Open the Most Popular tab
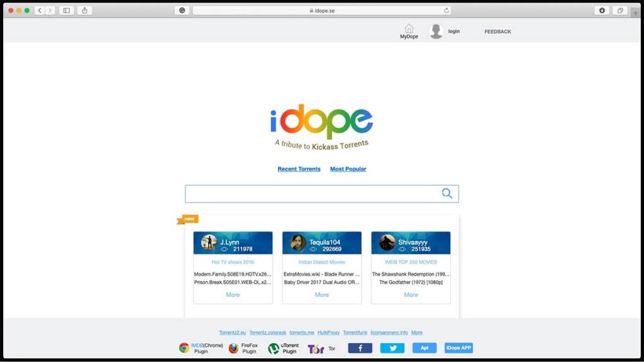This screenshot has height=362, width=644. (348, 169)
